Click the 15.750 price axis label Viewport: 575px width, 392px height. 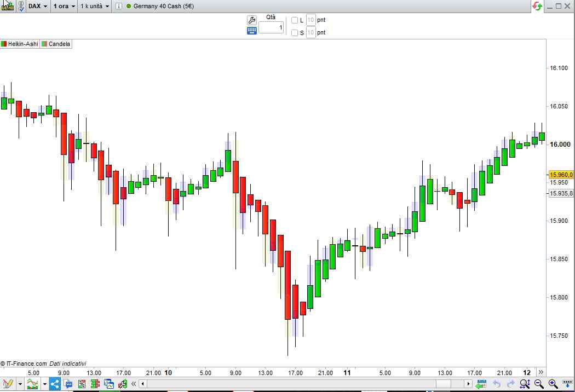[x=559, y=336]
